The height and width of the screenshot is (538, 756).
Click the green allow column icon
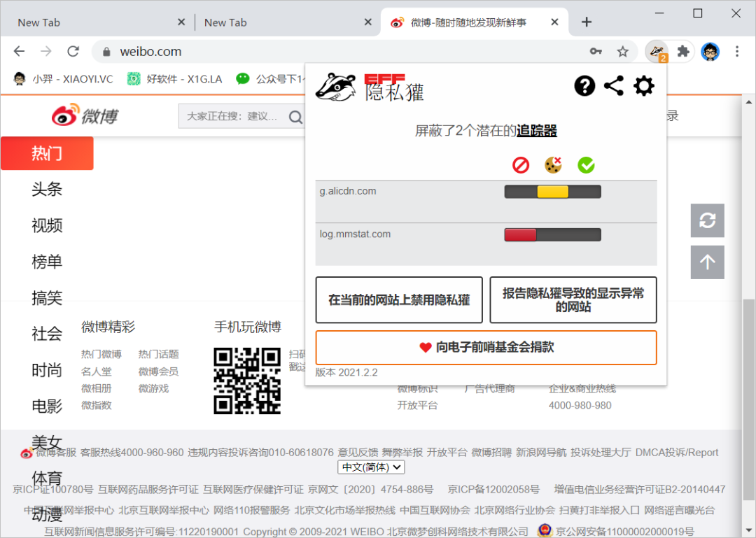(x=587, y=165)
